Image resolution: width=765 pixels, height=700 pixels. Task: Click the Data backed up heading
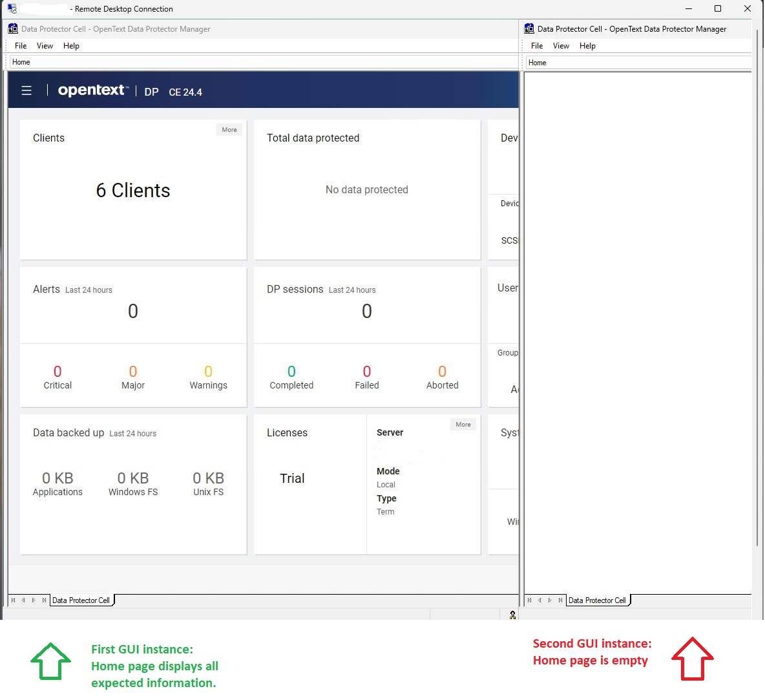pos(68,432)
